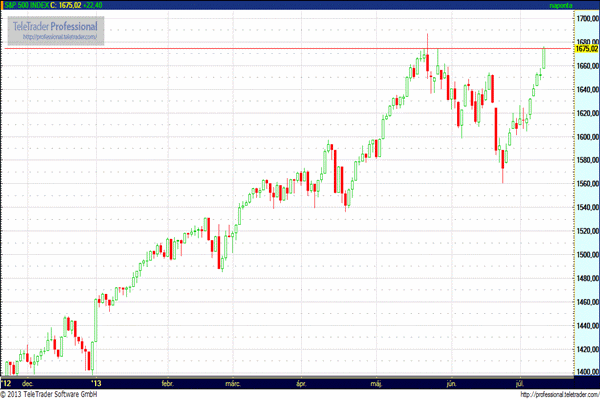Select the 'márc.' marker on time axis
This screenshot has width=600, height=400.
pyautogui.click(x=233, y=383)
